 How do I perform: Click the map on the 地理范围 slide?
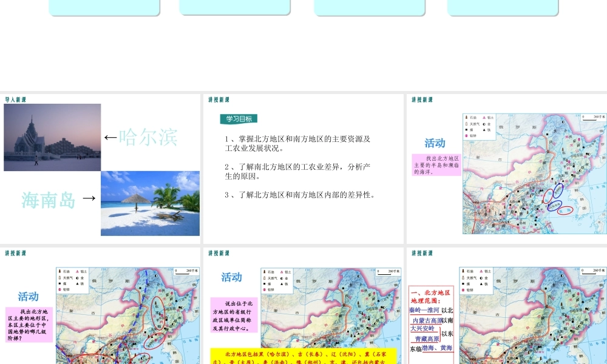[x=533, y=315]
